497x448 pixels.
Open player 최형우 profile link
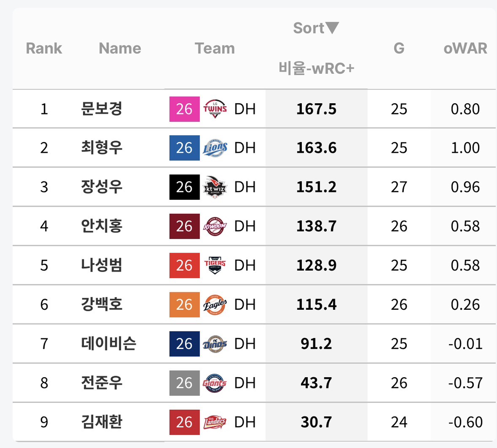point(101,148)
